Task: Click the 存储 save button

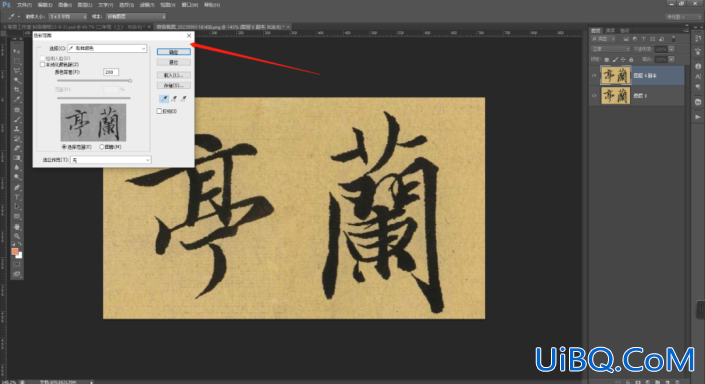Action: pos(174,85)
